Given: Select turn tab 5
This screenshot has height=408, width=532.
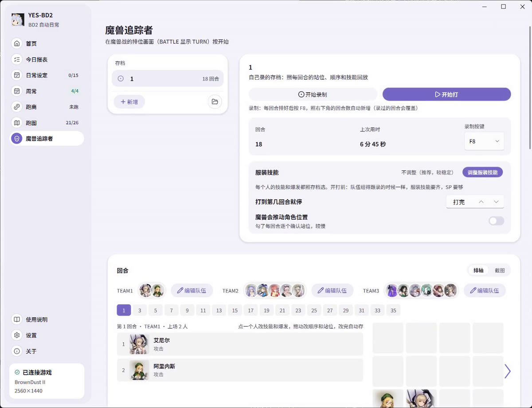Looking at the screenshot, I should click(156, 311).
